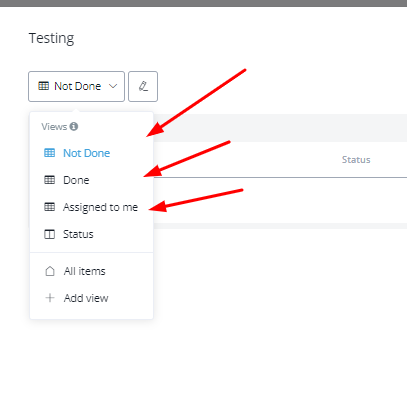Click the chevron arrow on view selector
The width and height of the screenshot is (407, 410).
coord(113,86)
